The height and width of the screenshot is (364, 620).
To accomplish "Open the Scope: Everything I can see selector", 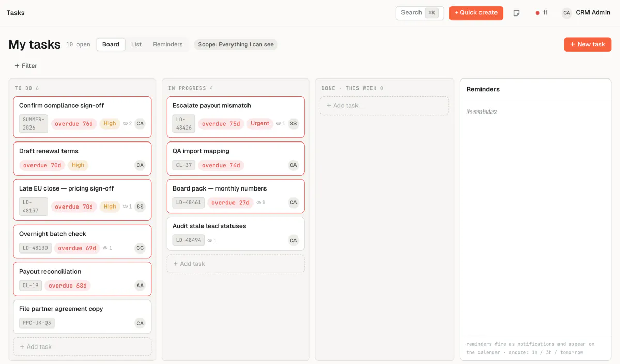I will (x=236, y=44).
